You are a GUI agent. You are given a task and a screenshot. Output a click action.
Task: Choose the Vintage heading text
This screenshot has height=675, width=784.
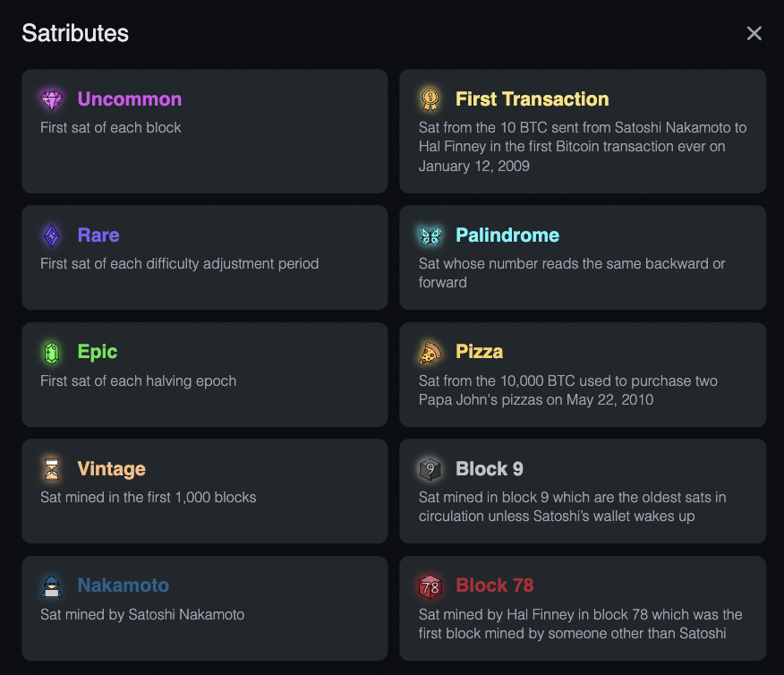click(112, 469)
